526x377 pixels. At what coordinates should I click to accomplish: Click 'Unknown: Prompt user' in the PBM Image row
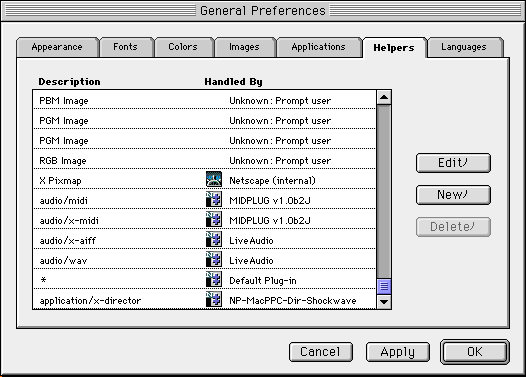280,101
